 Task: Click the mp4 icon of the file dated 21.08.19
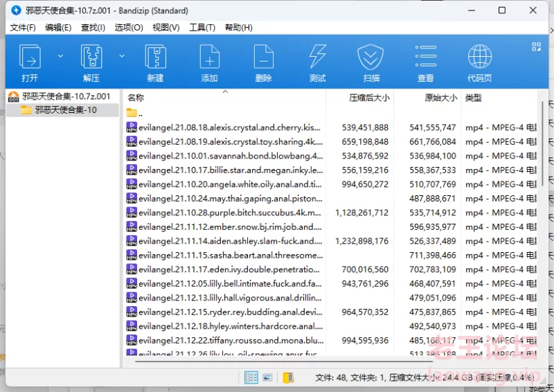click(132, 141)
